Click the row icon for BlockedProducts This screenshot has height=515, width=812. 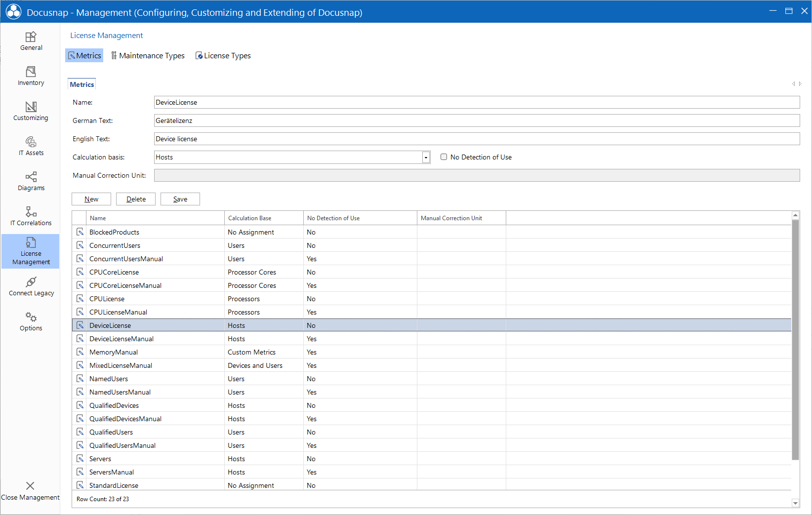[x=80, y=232]
